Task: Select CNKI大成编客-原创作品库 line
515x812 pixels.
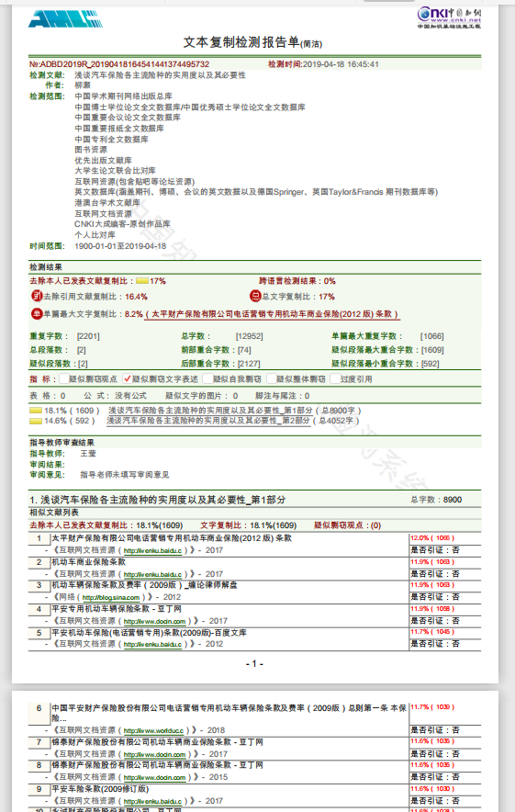Action: coord(122,224)
